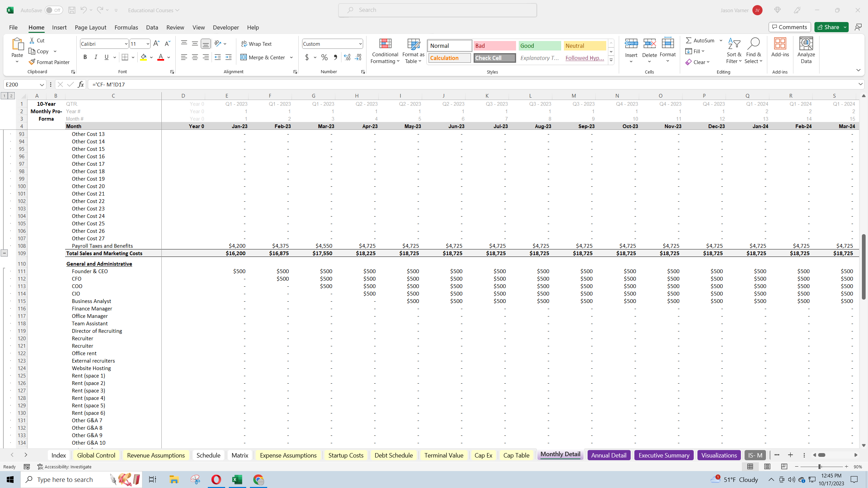Collapse outline group at row 109
This screenshot has height=488, width=868.
click(4, 253)
